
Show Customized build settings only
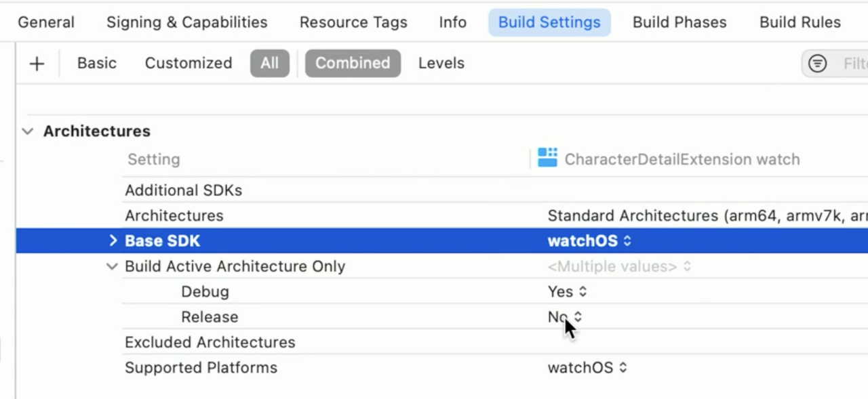[x=188, y=63]
